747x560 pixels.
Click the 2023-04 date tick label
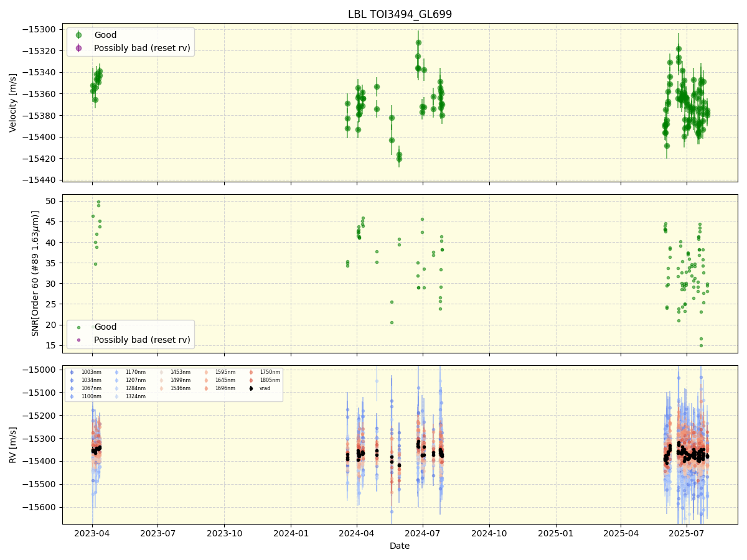coord(92,533)
